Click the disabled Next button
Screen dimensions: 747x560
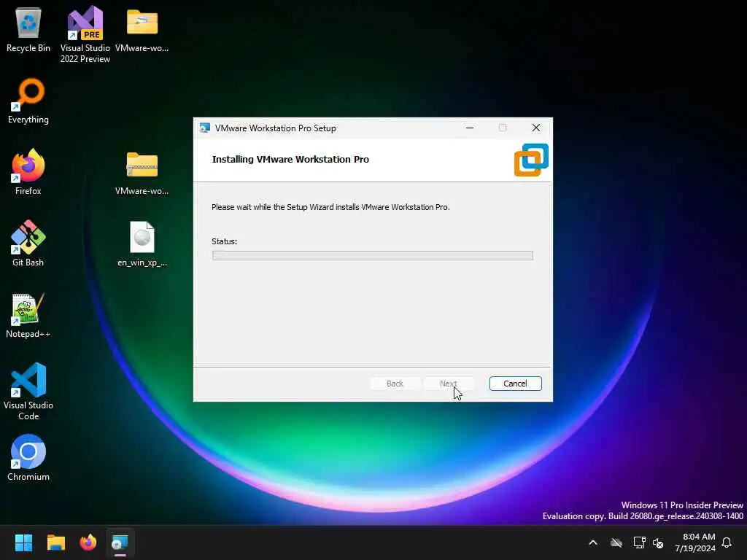click(448, 384)
